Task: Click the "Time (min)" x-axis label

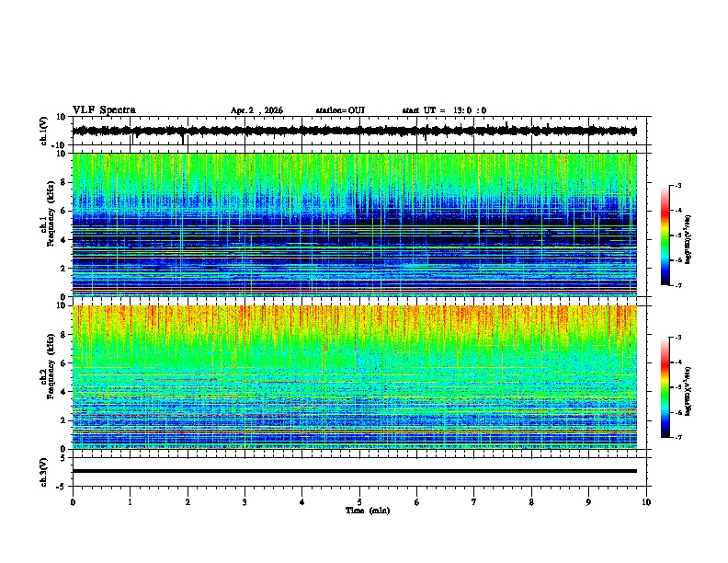Action: pos(368,511)
